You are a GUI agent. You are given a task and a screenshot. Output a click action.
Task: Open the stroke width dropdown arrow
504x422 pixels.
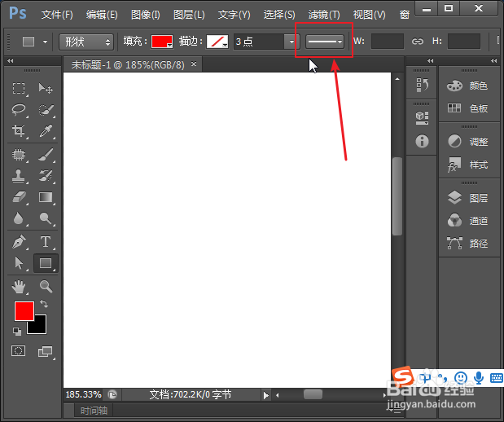[291, 42]
